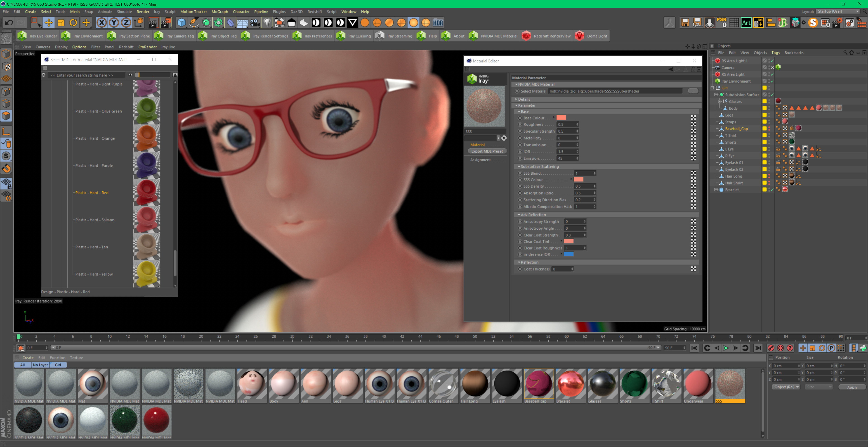The width and height of the screenshot is (868, 447).
Task: Open Iray Environment
Action: (x=83, y=36)
